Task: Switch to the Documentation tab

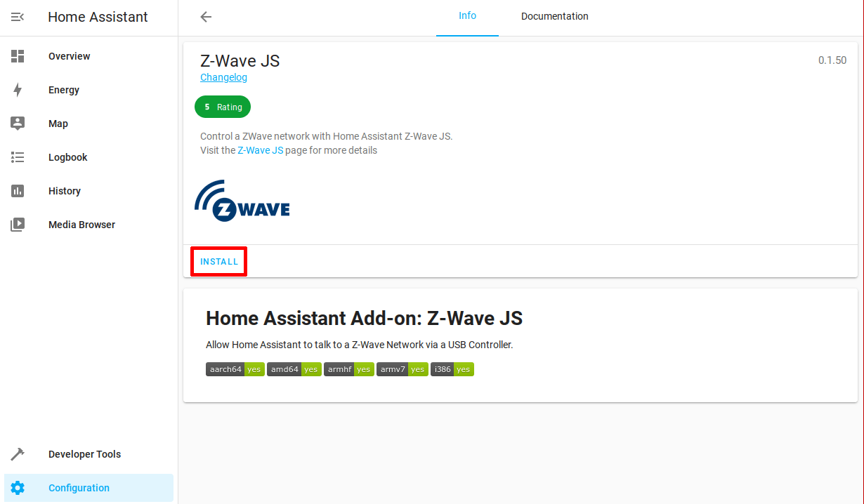Action: click(555, 16)
